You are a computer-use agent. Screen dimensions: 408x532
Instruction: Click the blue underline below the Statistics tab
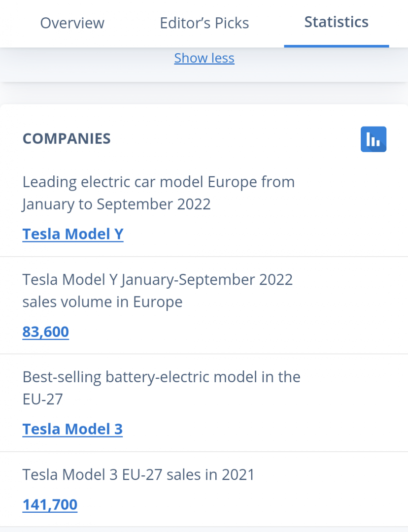(x=336, y=46)
